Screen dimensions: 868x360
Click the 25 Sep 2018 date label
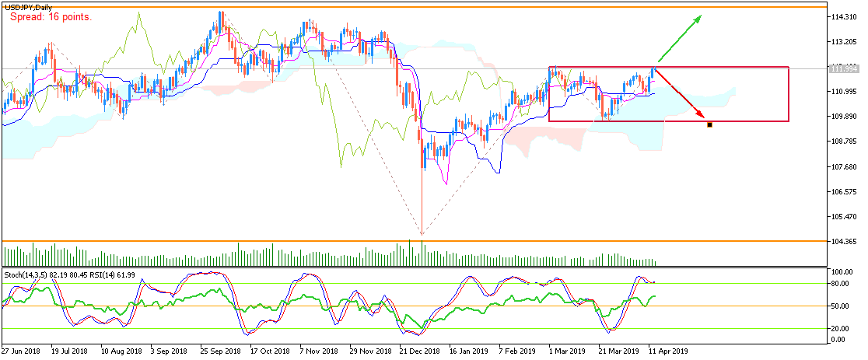219,351
